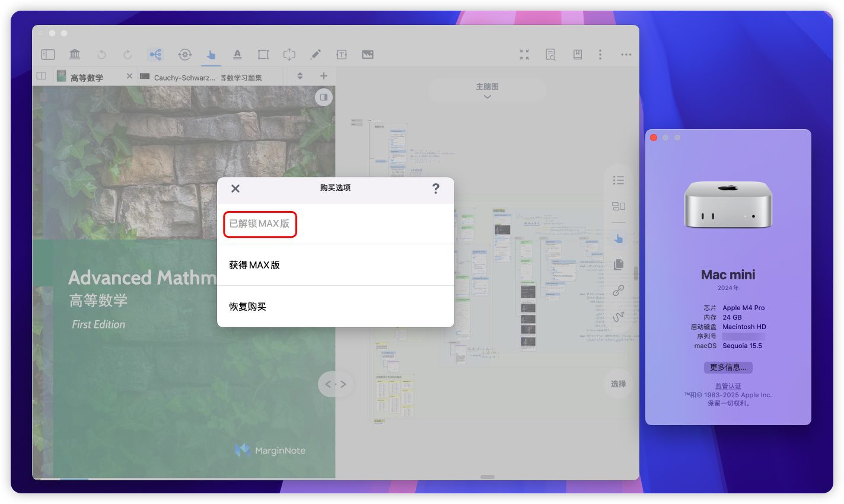Viewport: 844px width, 504px height.
Task: Choose 恢复购买 option
Action: [336, 307]
